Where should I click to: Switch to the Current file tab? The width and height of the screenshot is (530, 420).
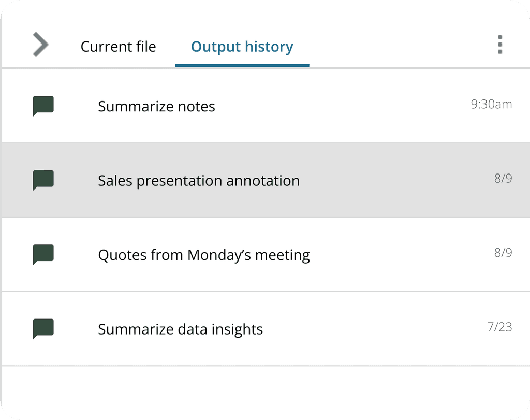point(118,47)
